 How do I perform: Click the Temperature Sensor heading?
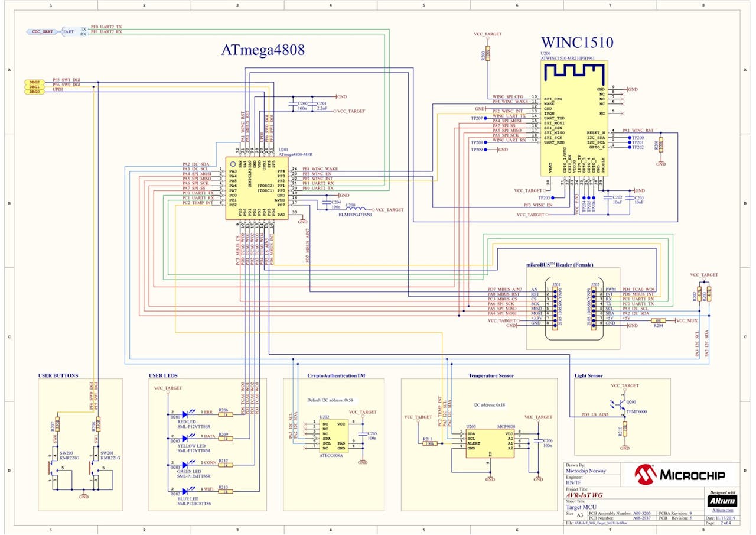click(x=491, y=375)
